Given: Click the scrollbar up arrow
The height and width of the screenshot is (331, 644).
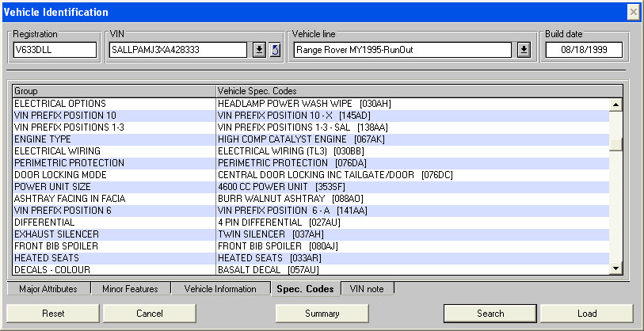Looking at the screenshot, I should tap(615, 105).
